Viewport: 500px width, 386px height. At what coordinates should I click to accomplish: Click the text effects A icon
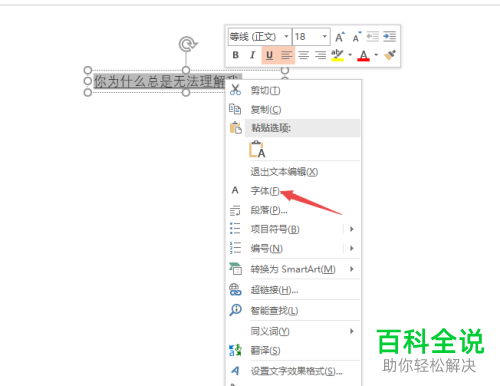[235, 371]
